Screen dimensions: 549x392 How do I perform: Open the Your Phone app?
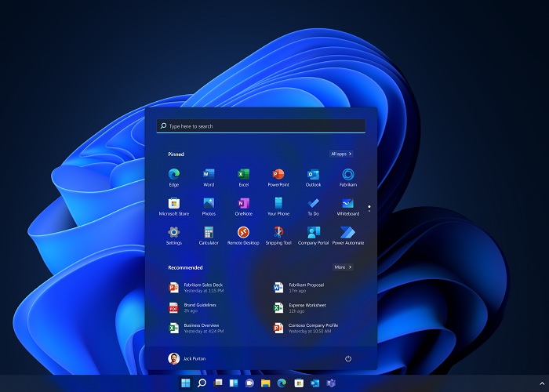click(x=278, y=207)
